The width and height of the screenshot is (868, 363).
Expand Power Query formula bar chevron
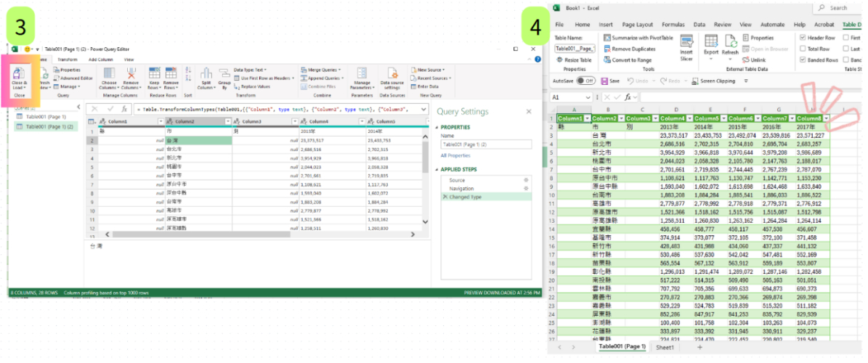[x=423, y=109]
